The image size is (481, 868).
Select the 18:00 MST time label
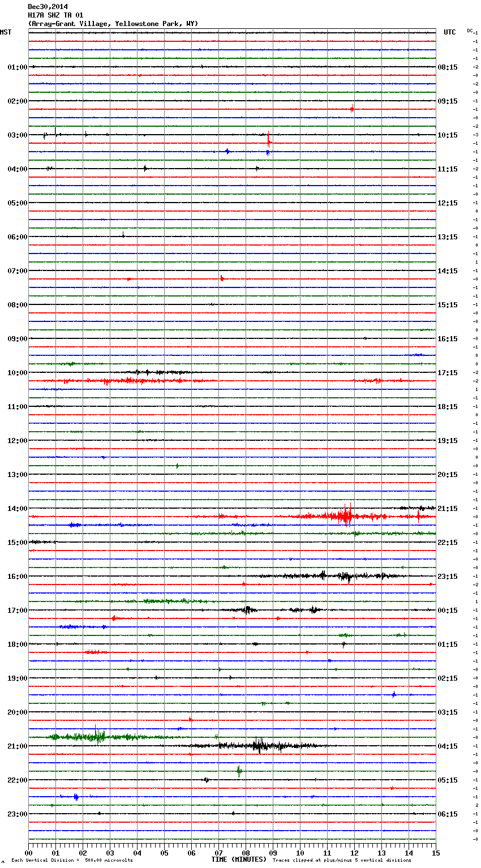17,644
